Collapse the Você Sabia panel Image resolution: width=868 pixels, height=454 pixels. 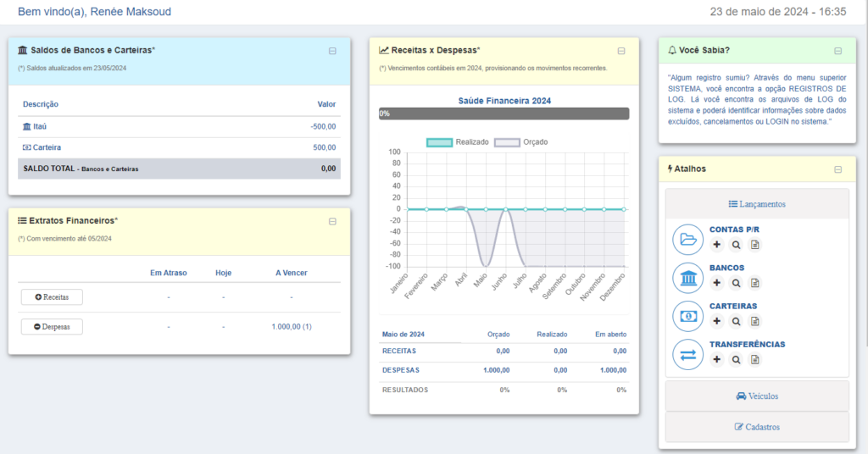pos(838,51)
